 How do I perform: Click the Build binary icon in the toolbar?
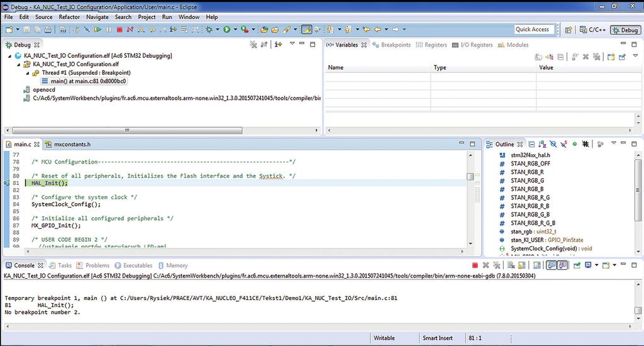pos(63,30)
